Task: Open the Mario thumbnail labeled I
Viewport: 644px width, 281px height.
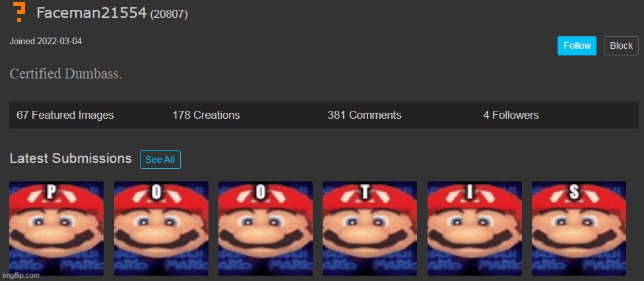Action: pyautogui.click(x=474, y=228)
